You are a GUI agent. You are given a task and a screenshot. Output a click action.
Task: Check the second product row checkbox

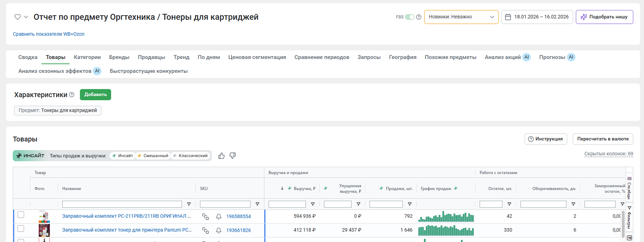(21, 228)
